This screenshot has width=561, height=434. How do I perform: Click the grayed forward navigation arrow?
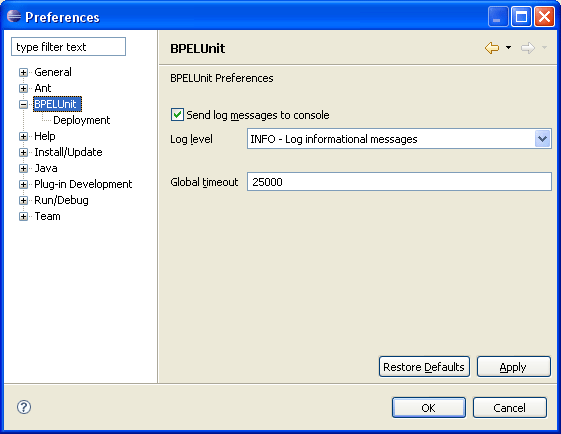pos(528,48)
